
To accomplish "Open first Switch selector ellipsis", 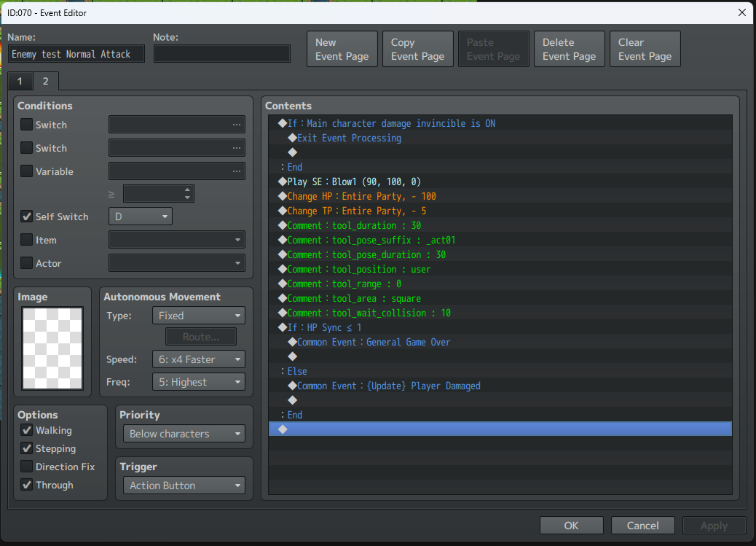I will 236,125.
